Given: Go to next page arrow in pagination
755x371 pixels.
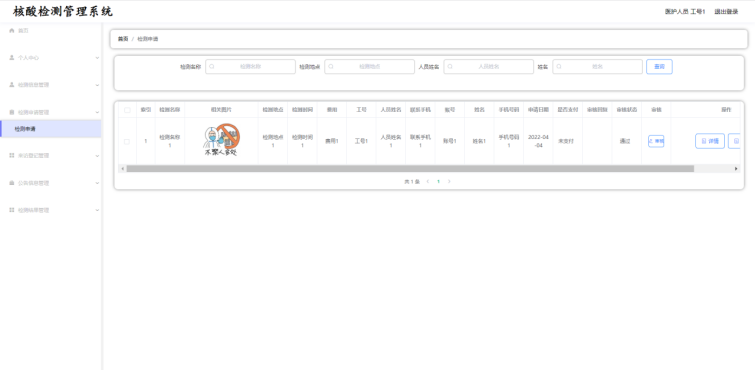Looking at the screenshot, I should click(449, 181).
